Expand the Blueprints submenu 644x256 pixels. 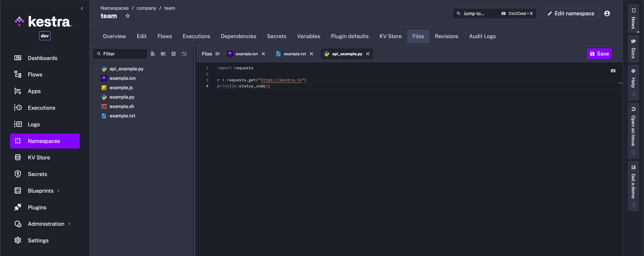pos(59,191)
